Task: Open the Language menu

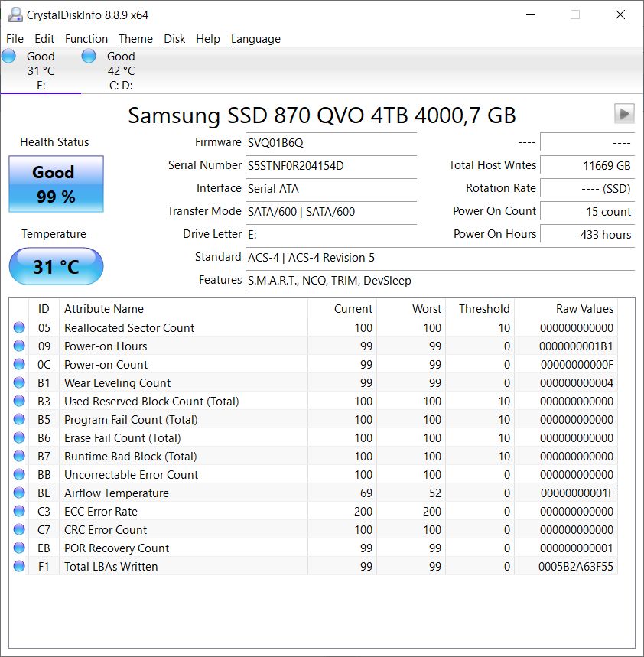Action: click(255, 39)
